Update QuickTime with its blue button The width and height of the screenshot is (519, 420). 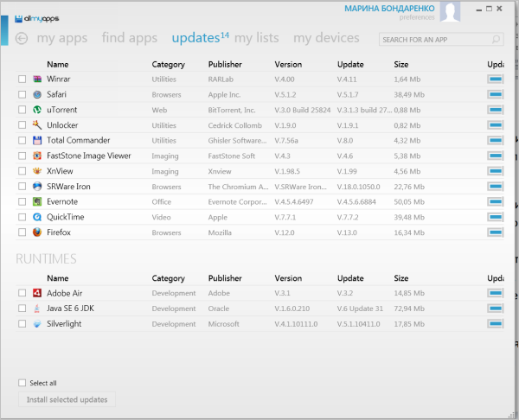496,217
